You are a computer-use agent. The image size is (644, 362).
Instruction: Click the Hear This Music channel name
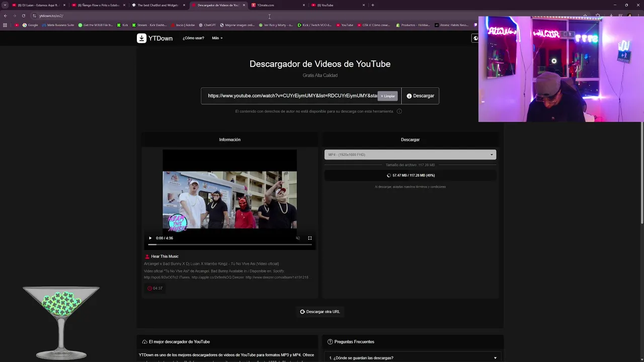[165, 256]
